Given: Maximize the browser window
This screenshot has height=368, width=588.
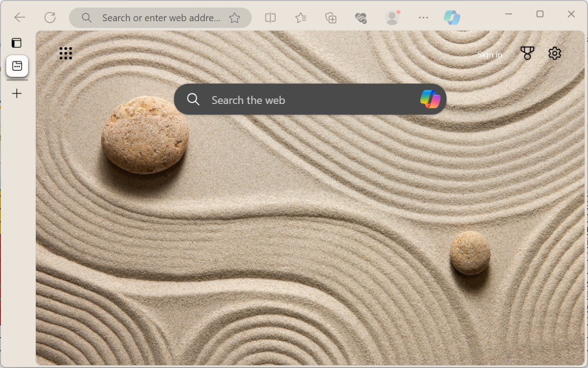Looking at the screenshot, I should pyautogui.click(x=540, y=14).
